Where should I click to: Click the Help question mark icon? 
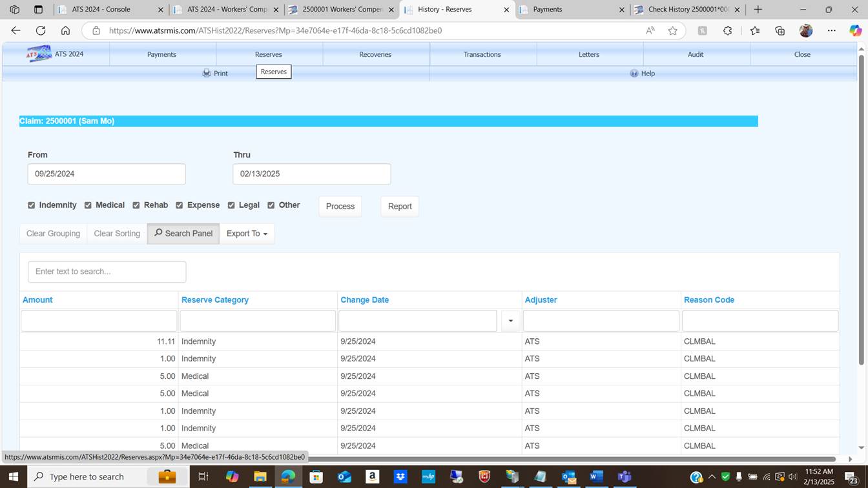point(634,74)
